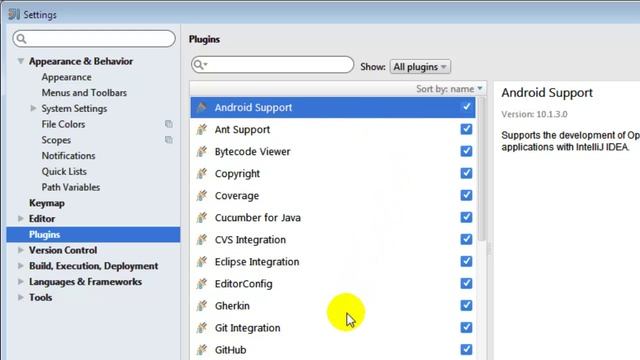The height and width of the screenshot is (360, 640).
Task: Click the GitHub plugin icon
Action: point(202,350)
